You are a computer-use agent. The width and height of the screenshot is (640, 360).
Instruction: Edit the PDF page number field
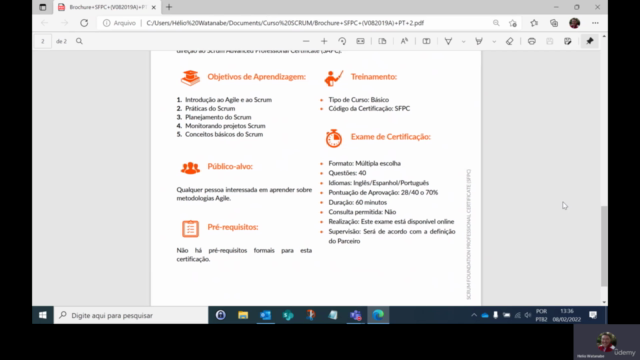pos(42,41)
